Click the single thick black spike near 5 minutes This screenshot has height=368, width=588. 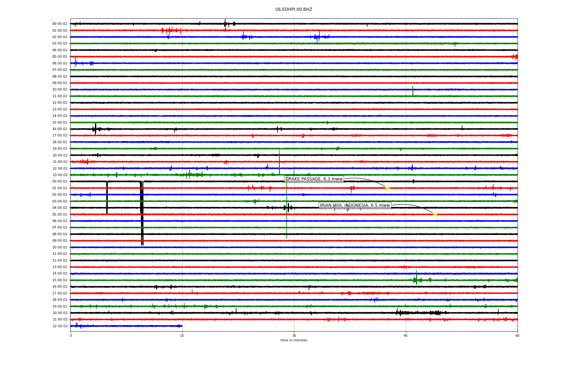[107, 198]
